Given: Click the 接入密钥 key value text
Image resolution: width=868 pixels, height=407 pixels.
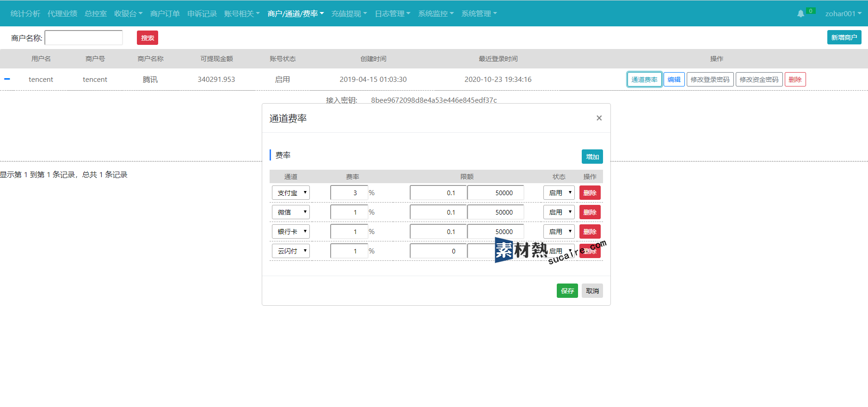Looking at the screenshot, I should (434, 100).
